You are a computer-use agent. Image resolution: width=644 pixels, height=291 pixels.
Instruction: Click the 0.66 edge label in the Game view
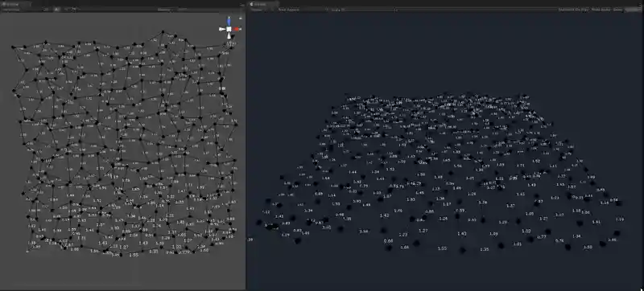click(388, 240)
